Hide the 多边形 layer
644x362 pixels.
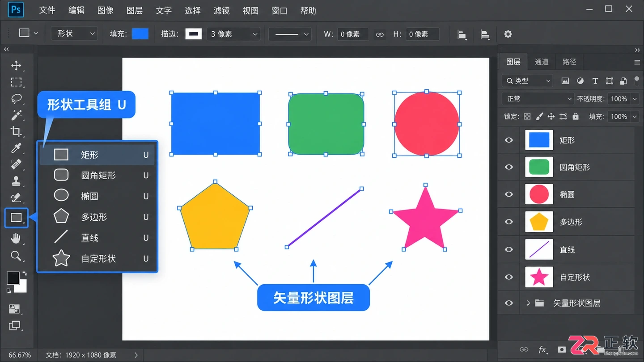(509, 222)
